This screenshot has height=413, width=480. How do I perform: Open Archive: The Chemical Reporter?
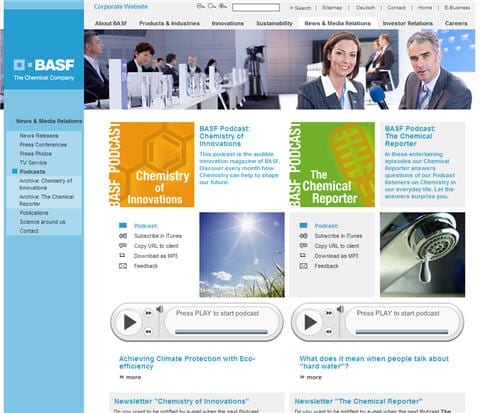click(x=46, y=200)
